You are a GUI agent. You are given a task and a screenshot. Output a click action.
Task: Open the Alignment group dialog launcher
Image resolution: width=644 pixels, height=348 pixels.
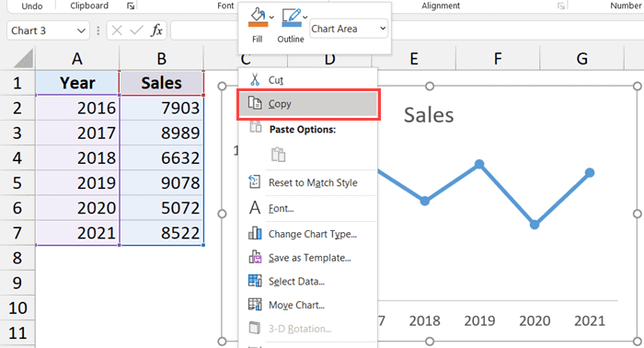pyautogui.click(x=560, y=6)
